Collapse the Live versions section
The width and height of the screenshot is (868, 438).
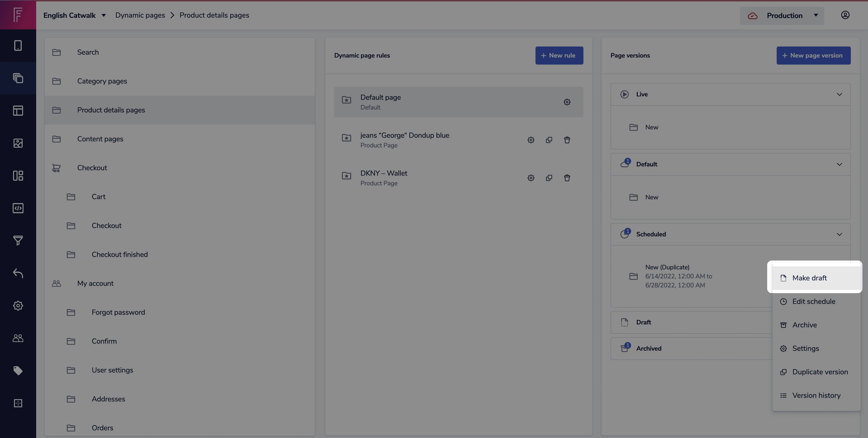pyautogui.click(x=839, y=94)
